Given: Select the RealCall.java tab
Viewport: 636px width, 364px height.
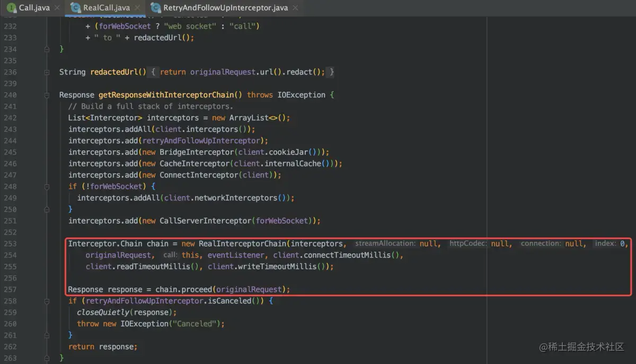Looking at the screenshot, I should pos(106,8).
